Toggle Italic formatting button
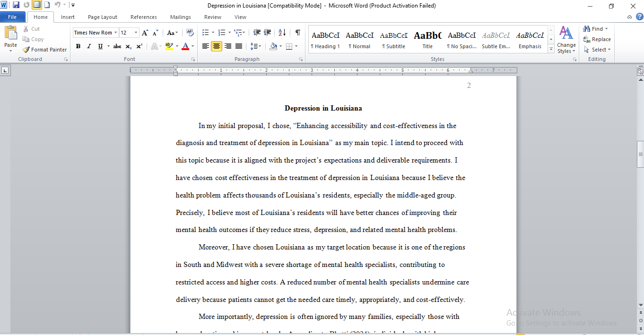The image size is (644, 335). (x=89, y=46)
